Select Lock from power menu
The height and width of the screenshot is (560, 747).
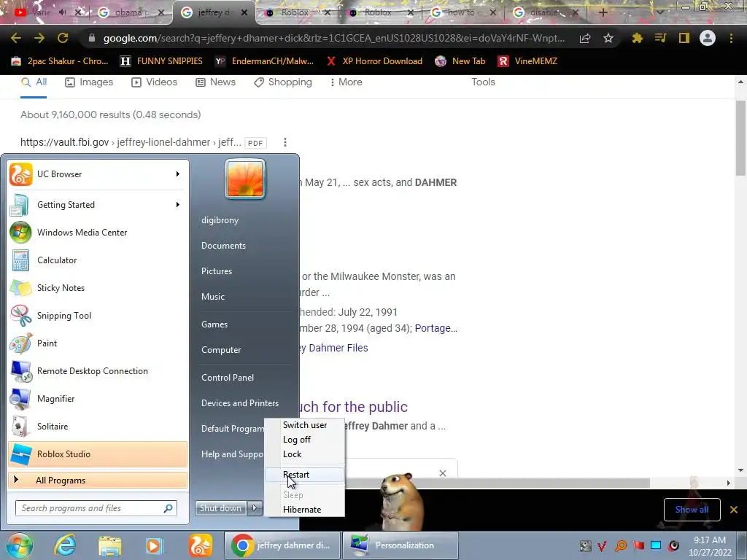[292, 454]
